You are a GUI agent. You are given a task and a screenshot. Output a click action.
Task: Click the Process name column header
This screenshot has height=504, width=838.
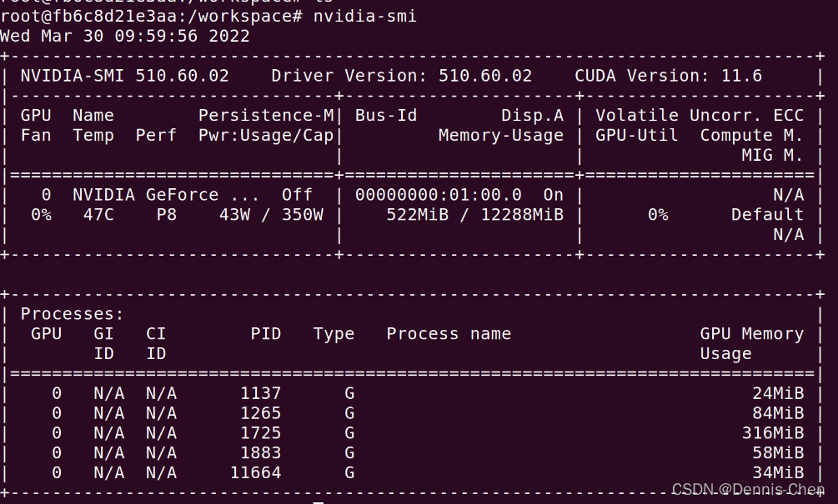tap(449, 334)
